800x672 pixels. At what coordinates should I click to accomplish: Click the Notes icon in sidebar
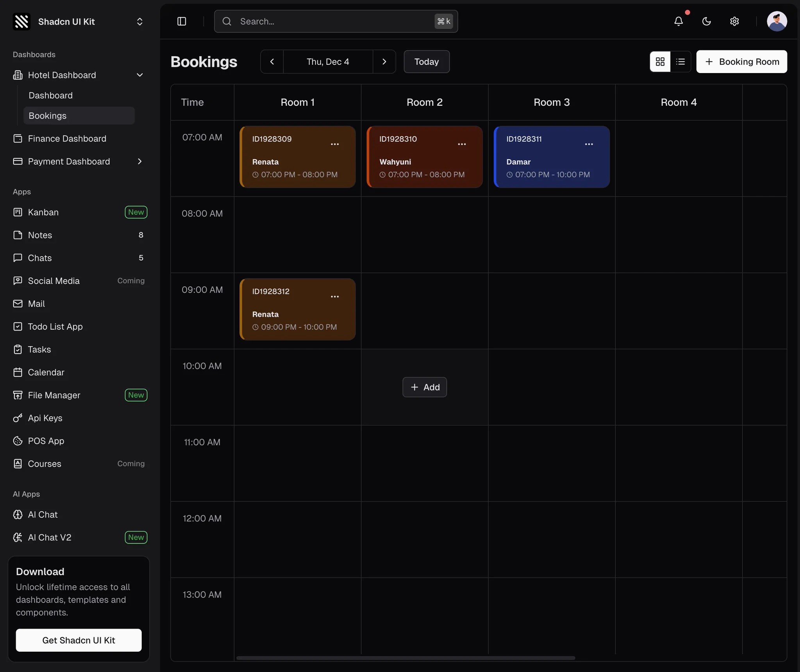coord(18,235)
